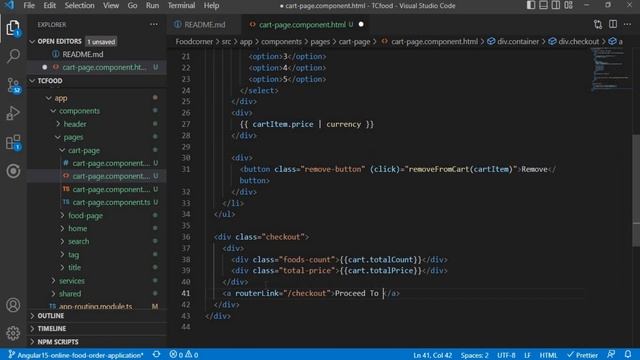Switch git branch Angular15-online-food-order-application
Screen dimensions: 640x360
pos(76,355)
